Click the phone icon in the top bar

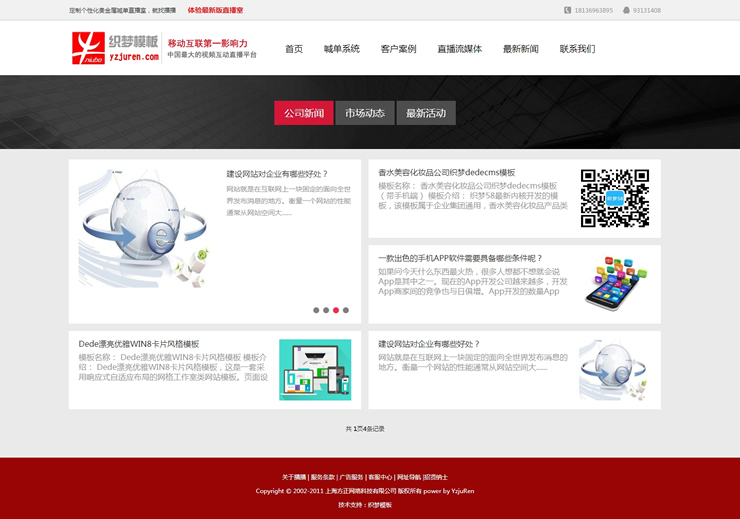click(567, 10)
